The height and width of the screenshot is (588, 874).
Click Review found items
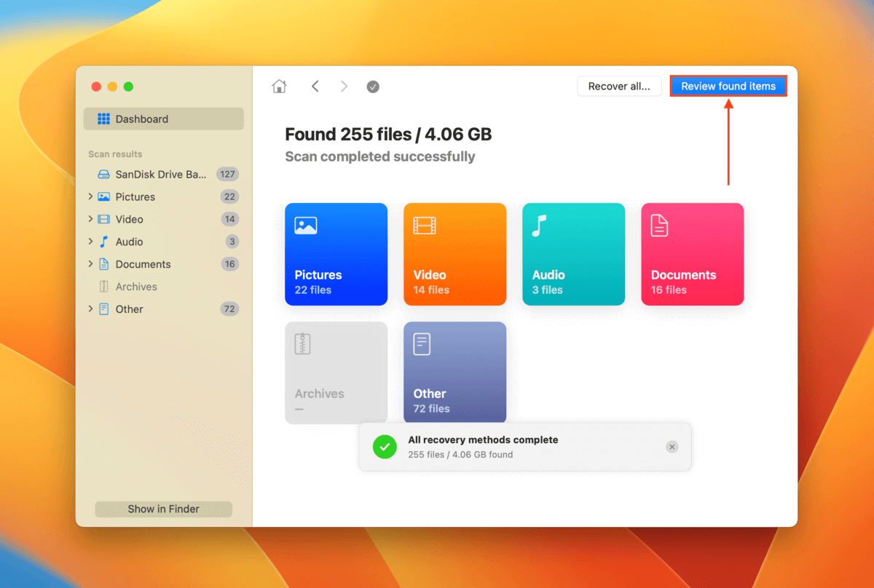[728, 86]
